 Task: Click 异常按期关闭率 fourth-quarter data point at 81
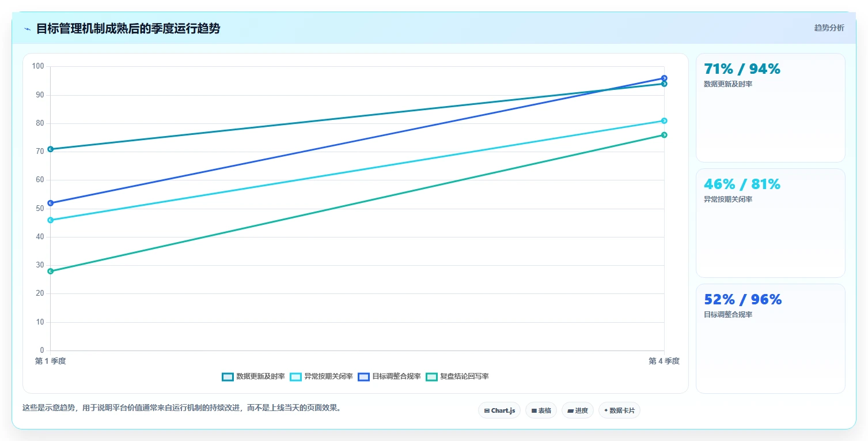[664, 120]
